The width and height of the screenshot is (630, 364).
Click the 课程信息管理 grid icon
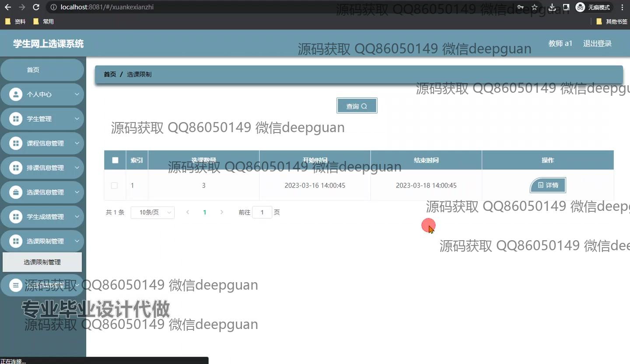pos(16,143)
